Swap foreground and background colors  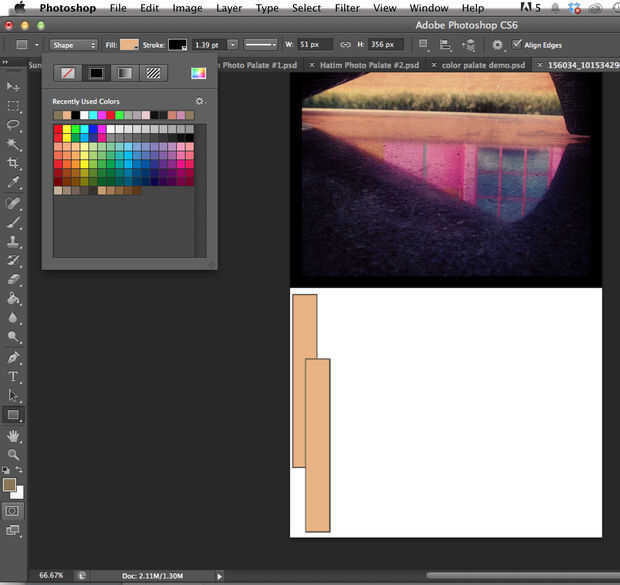[x=19, y=470]
